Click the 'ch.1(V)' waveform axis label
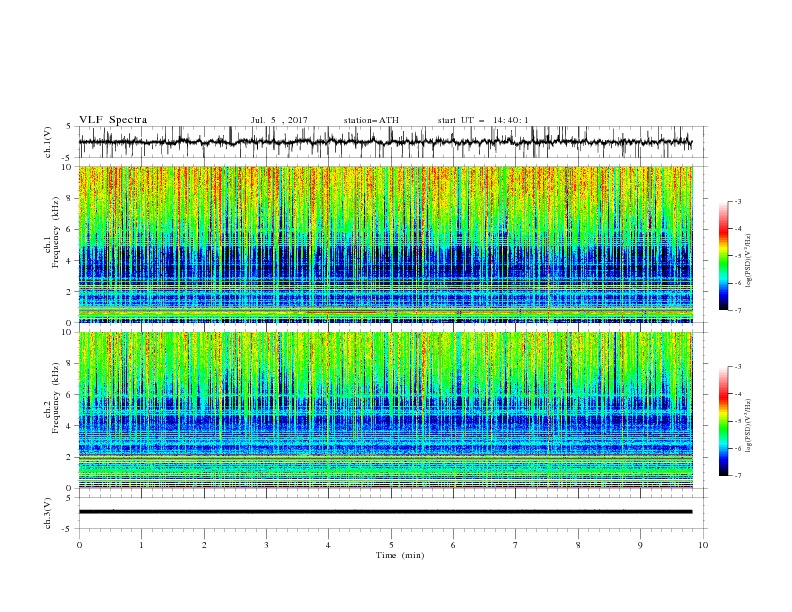Screen dimensions: 792x612 pyautogui.click(x=48, y=142)
